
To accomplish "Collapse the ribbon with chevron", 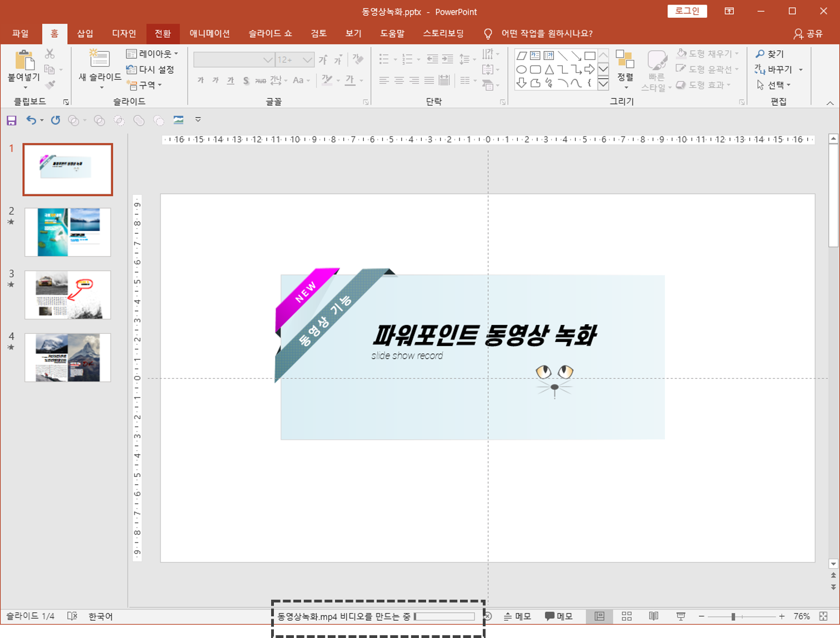I will pyautogui.click(x=830, y=103).
